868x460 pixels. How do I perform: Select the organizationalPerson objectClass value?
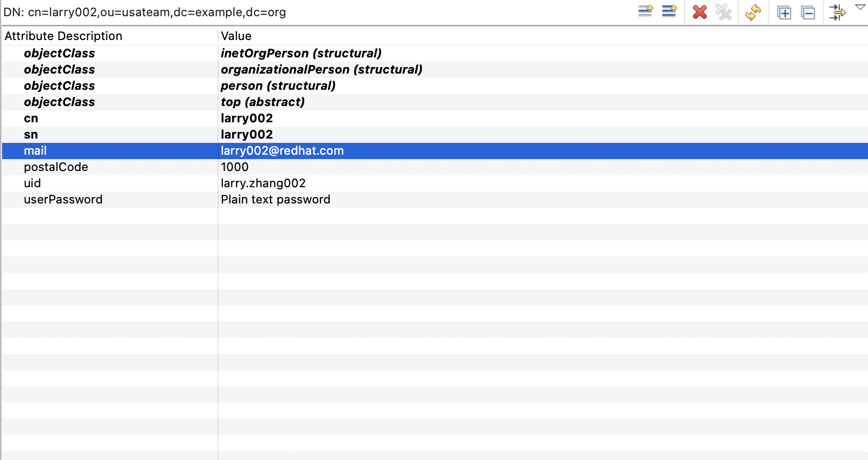321,69
